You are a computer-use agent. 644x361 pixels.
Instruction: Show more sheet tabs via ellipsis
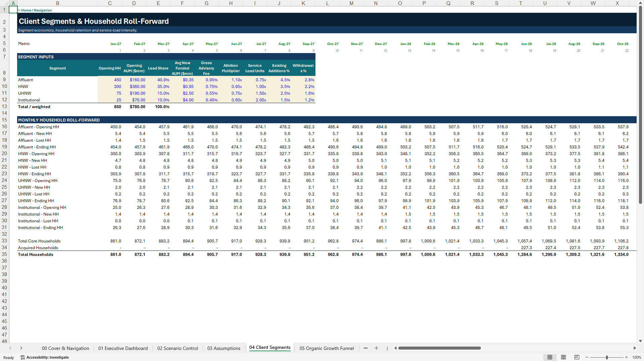tap(365, 348)
